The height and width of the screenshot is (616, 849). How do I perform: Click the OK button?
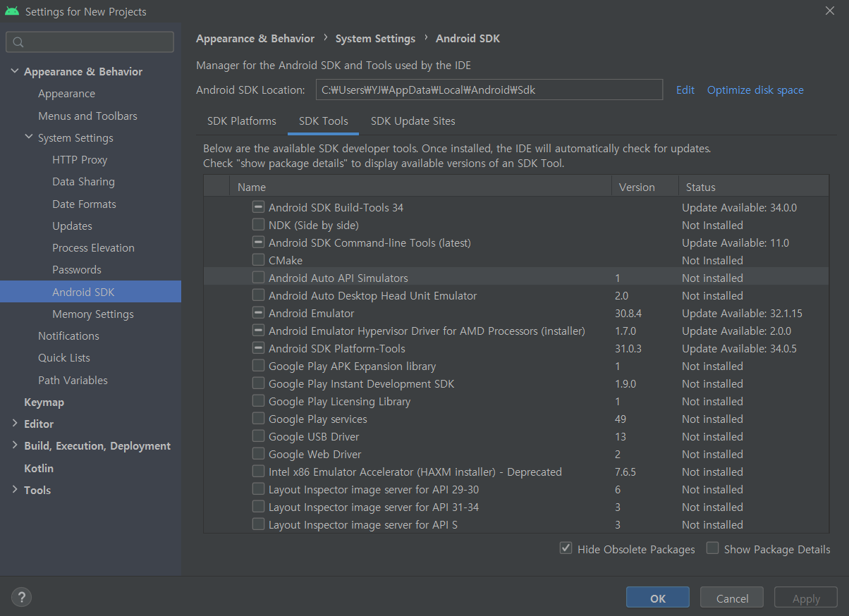point(658,598)
